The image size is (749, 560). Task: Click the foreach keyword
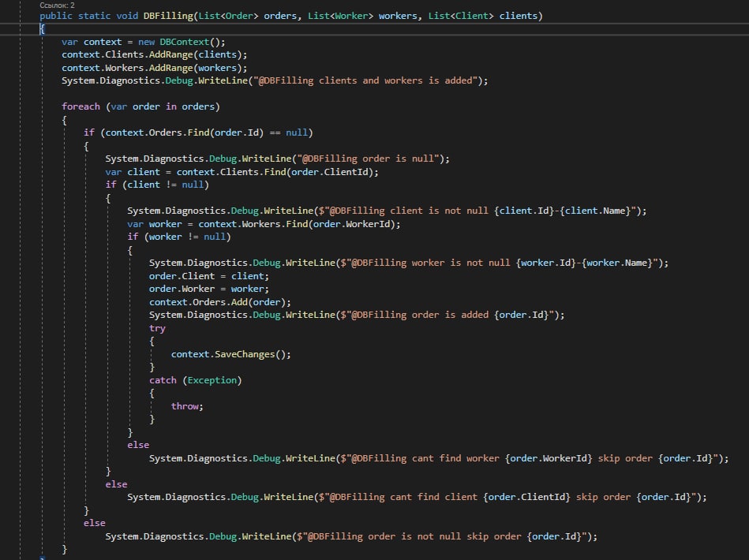pos(81,106)
